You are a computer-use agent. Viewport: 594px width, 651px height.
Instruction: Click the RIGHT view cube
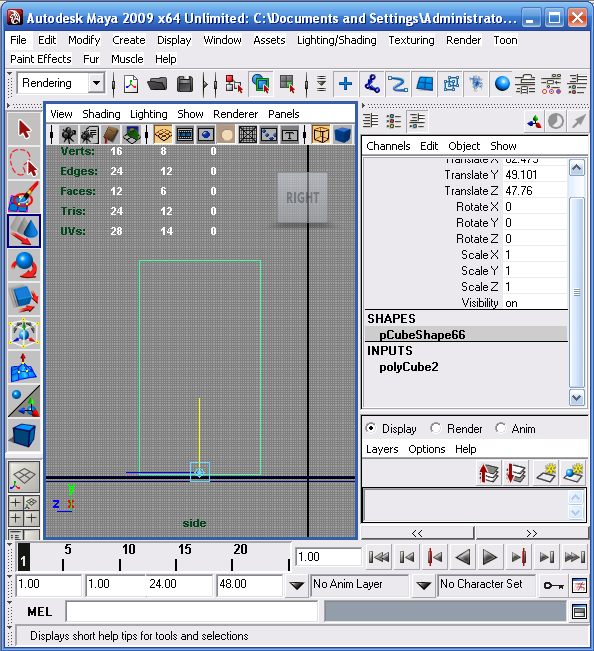tap(303, 198)
